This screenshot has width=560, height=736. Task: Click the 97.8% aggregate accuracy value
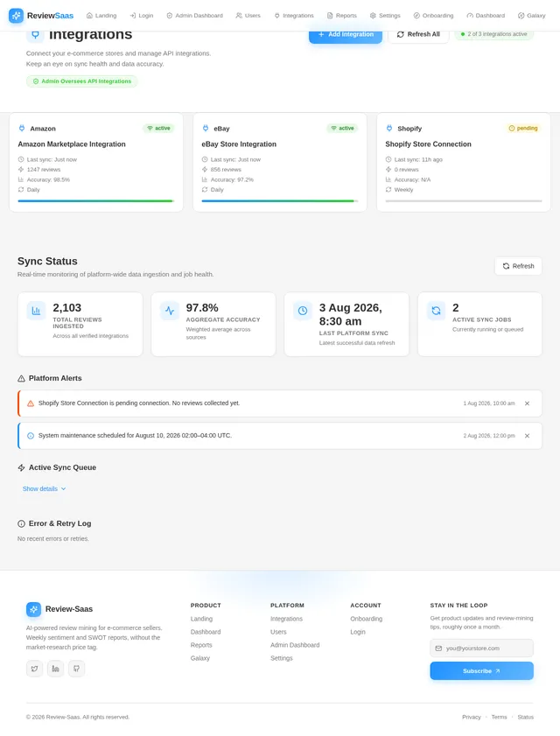202,308
